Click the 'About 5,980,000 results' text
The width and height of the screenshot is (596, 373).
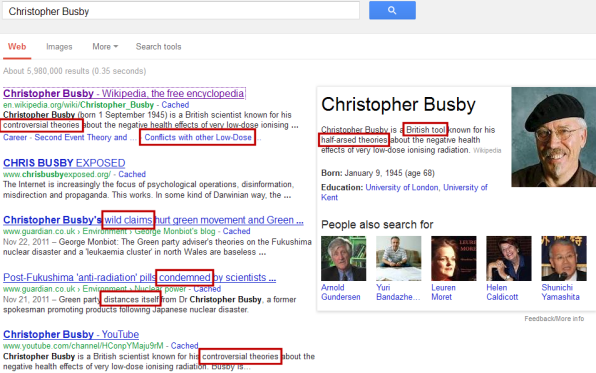click(74, 71)
